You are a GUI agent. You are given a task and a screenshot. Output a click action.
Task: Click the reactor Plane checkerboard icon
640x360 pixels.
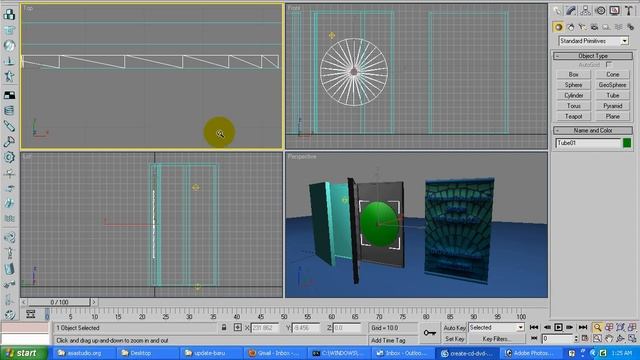tap(9, 95)
